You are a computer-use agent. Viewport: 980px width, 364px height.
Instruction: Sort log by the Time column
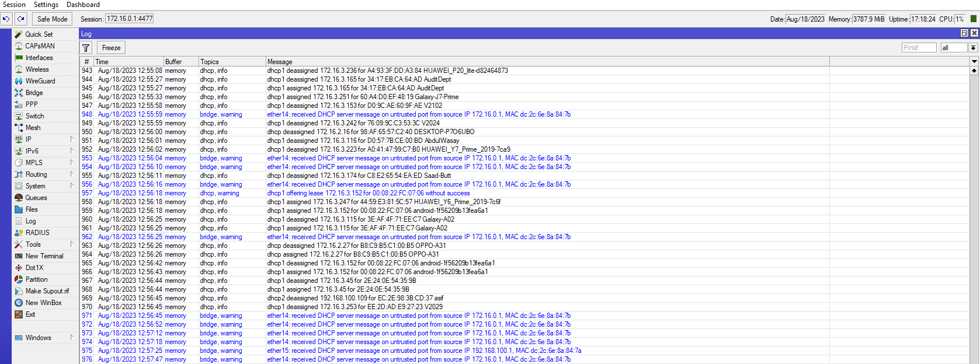click(128, 61)
